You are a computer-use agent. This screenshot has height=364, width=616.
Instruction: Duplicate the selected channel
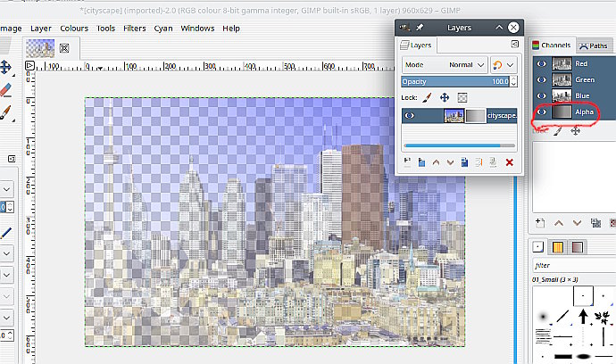595,223
